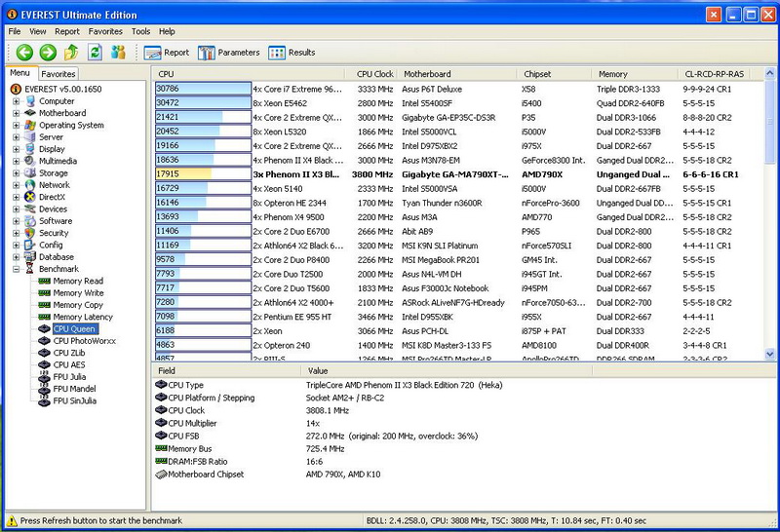Image resolution: width=780 pixels, height=532 pixels.
Task: Sort by Memory column header
Action: 635,74
